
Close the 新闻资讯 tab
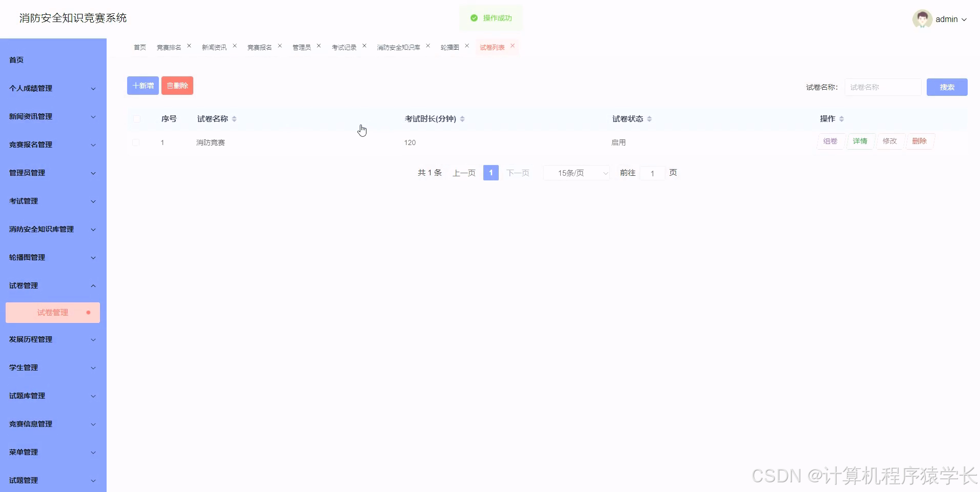click(235, 46)
